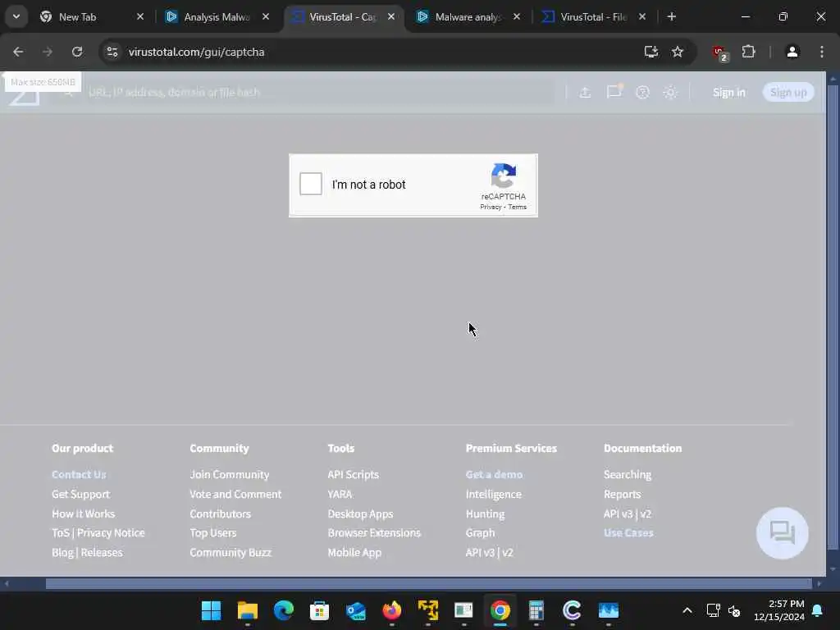The width and height of the screenshot is (840, 630).
Task: Open the VirusTotal help icon
Action: pyautogui.click(x=642, y=92)
